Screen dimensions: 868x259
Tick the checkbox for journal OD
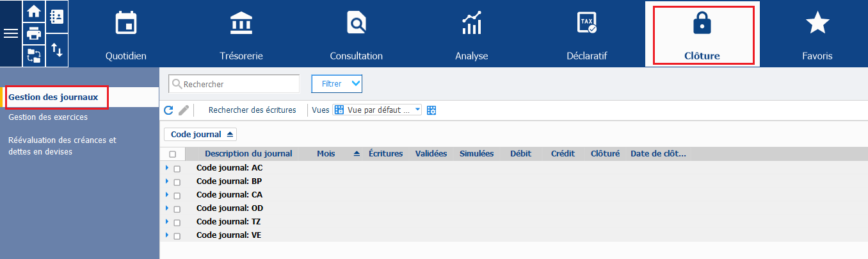point(177,209)
